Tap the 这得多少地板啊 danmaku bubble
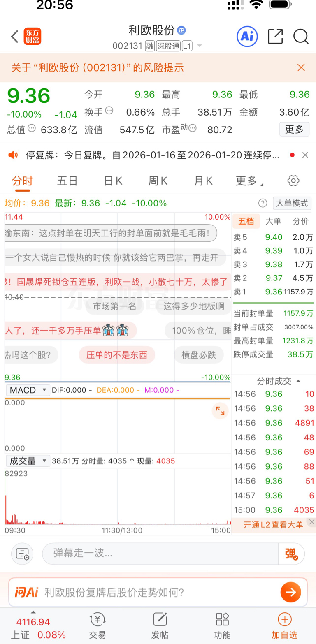This screenshot has width=316, height=644. tap(193, 306)
